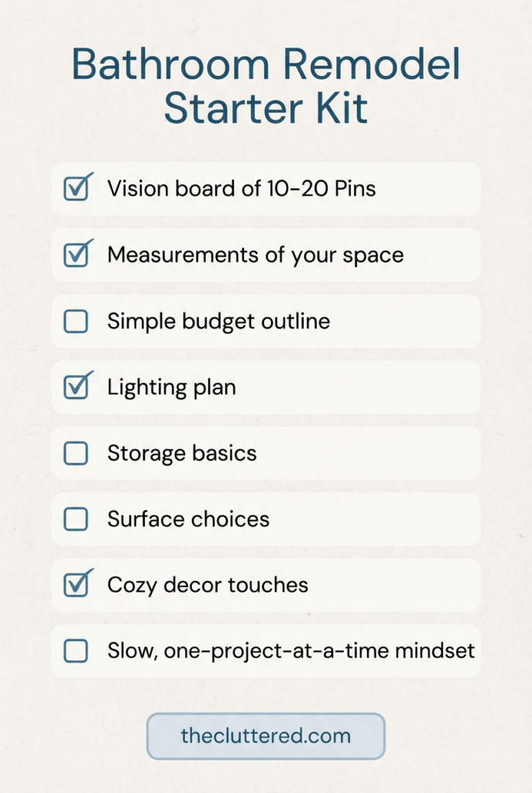Select the 'Slow, one-project-at-a-time mindset' text

coord(290,651)
